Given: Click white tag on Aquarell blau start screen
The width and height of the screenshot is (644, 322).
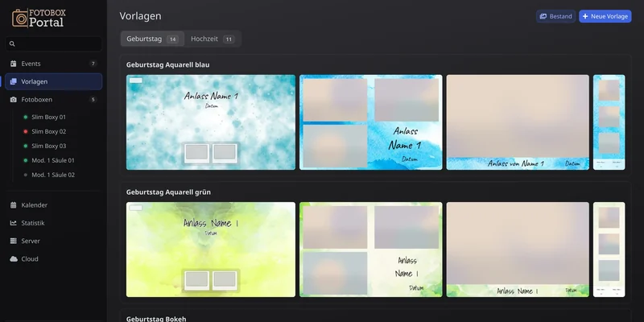Looking at the screenshot, I should pos(136,80).
